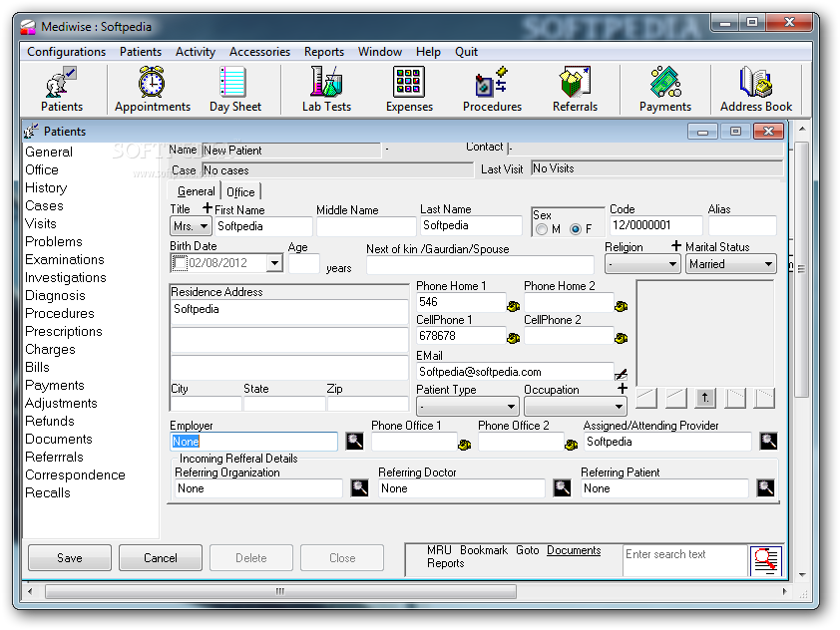Open the Birth Date calendar dropdown

click(274, 263)
